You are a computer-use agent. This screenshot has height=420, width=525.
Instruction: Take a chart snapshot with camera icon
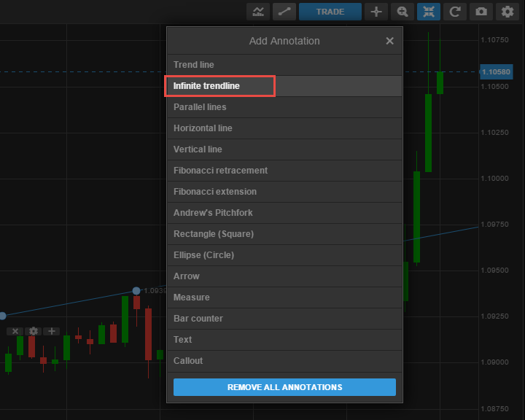point(481,12)
